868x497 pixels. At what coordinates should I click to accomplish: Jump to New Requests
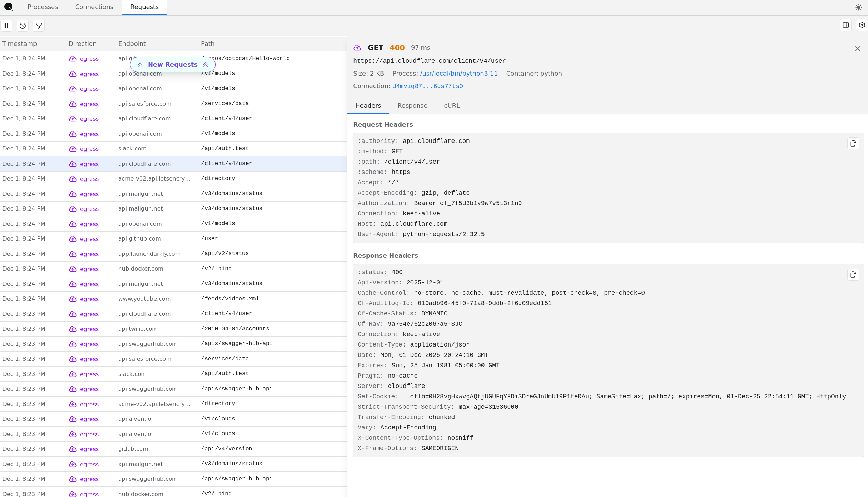pyautogui.click(x=172, y=65)
